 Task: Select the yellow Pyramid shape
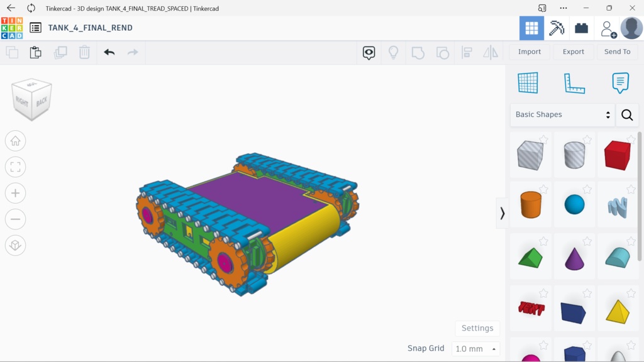[618, 312]
